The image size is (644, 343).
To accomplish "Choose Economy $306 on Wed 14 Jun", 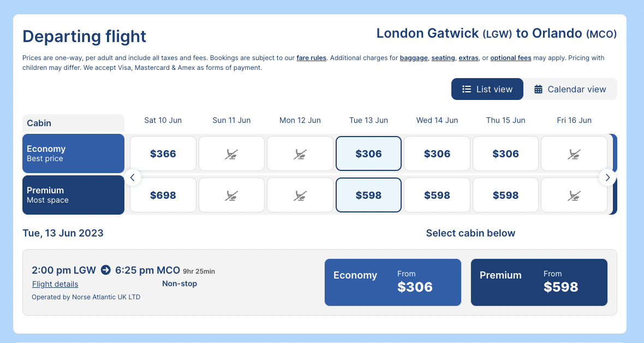I will 437,154.
